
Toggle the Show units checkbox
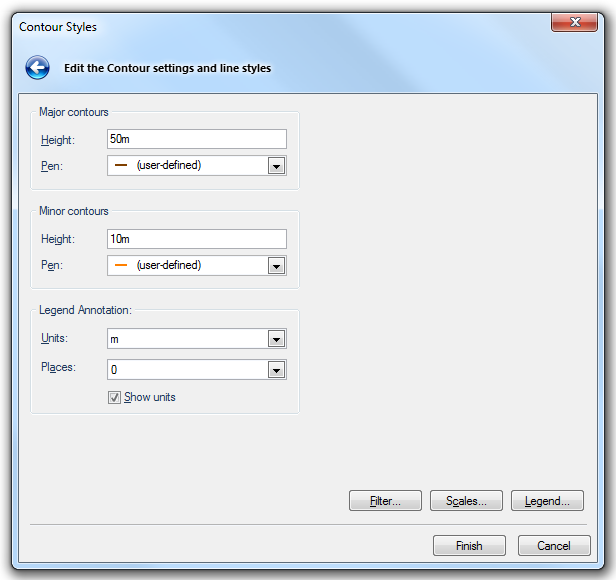pyautogui.click(x=115, y=397)
